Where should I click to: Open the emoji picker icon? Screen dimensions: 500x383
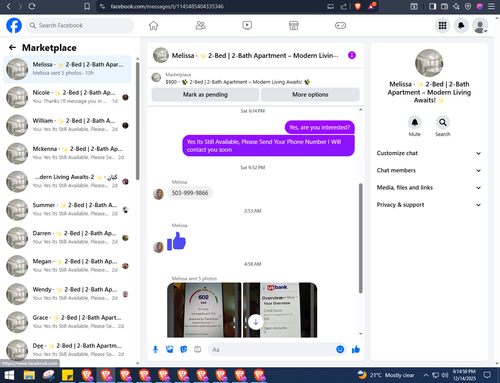[340, 349]
